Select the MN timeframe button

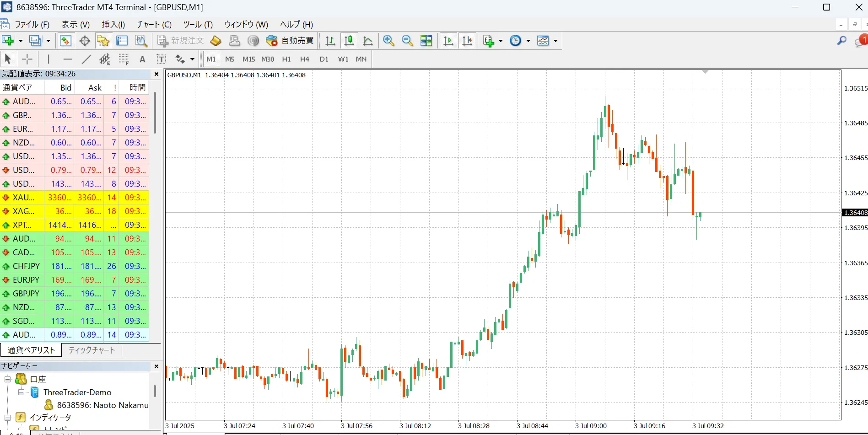click(x=361, y=59)
